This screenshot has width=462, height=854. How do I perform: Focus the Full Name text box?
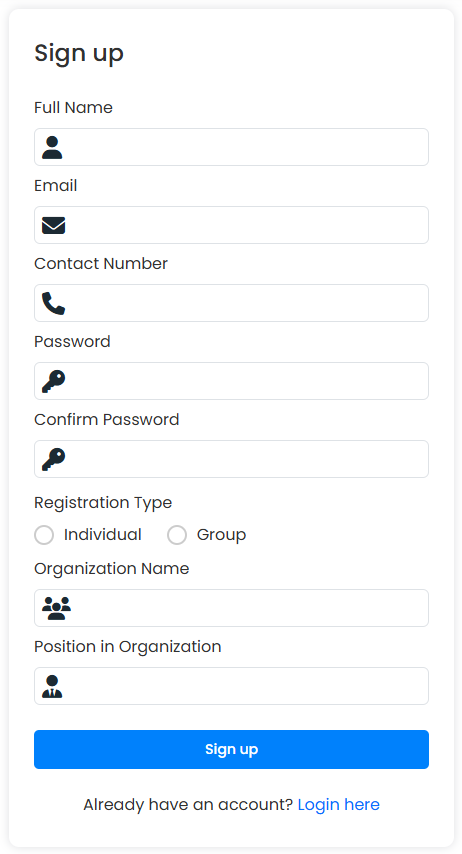pyautogui.click(x=232, y=147)
